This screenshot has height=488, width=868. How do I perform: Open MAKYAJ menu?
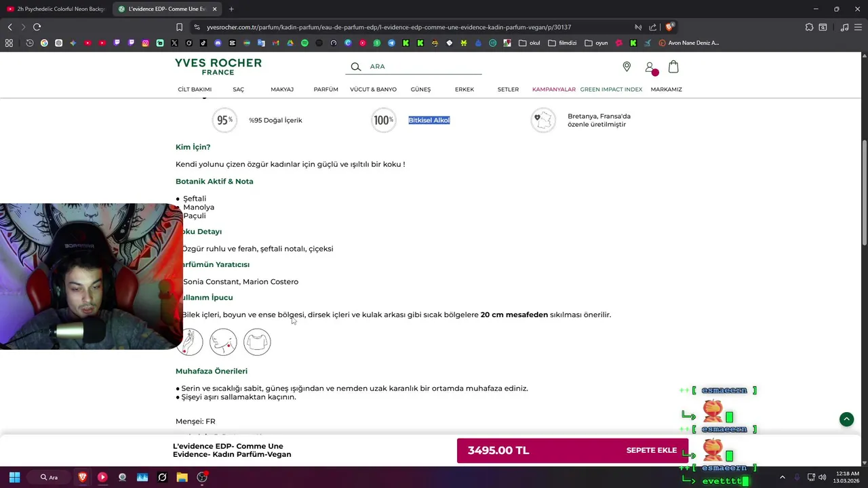[x=282, y=89]
